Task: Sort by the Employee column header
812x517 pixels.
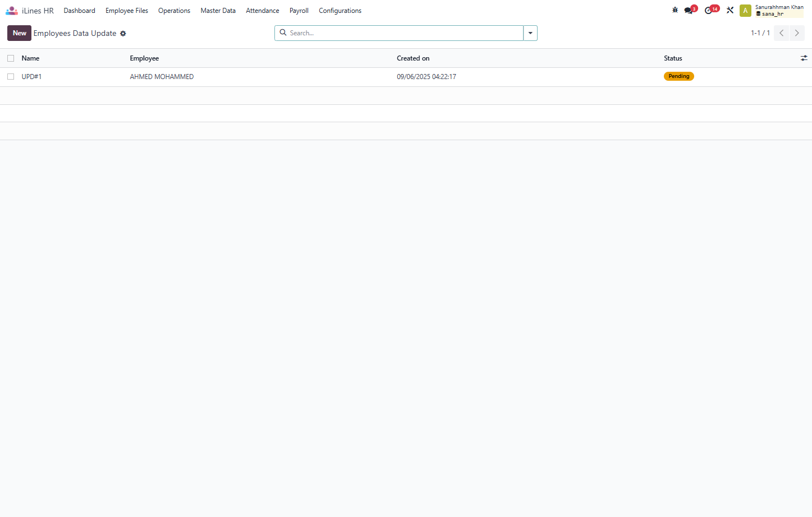Action: (x=144, y=58)
